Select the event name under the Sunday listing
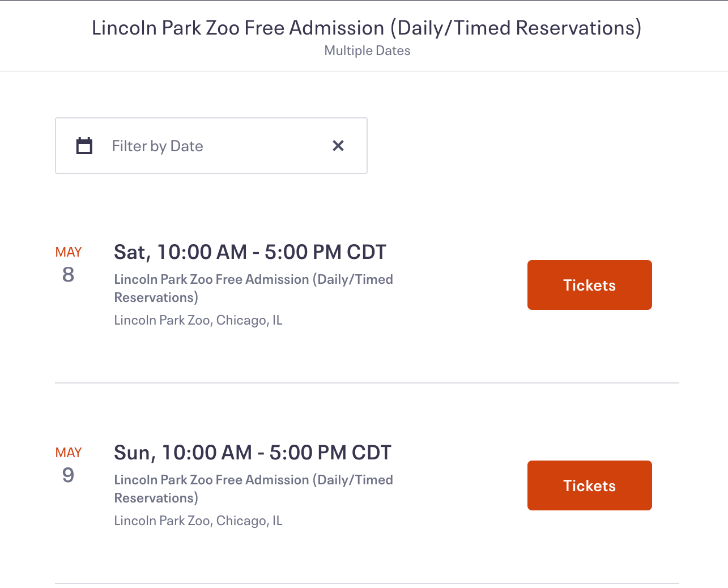 tap(253, 488)
